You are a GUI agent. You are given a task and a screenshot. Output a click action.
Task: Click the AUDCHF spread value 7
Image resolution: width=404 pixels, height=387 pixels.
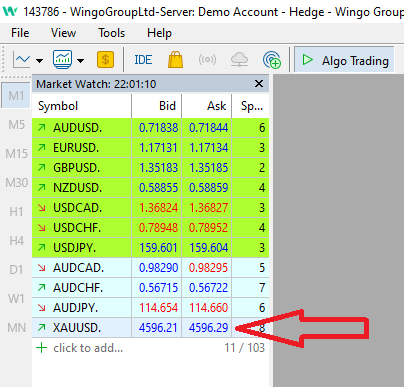click(x=262, y=288)
